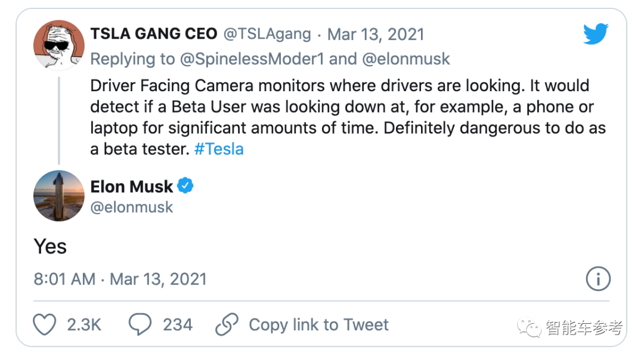Click the chain link icon
The height and width of the screenshot is (356, 644).
pyautogui.click(x=227, y=324)
